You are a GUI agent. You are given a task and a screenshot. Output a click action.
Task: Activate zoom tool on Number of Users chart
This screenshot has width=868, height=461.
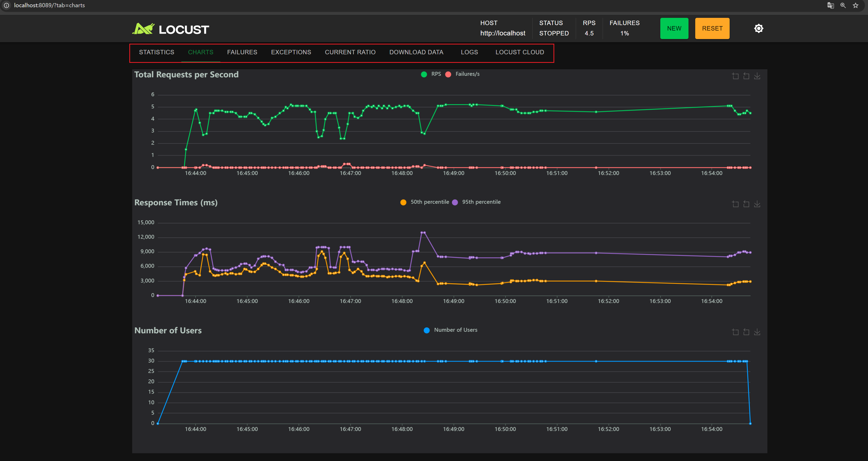[735, 332]
